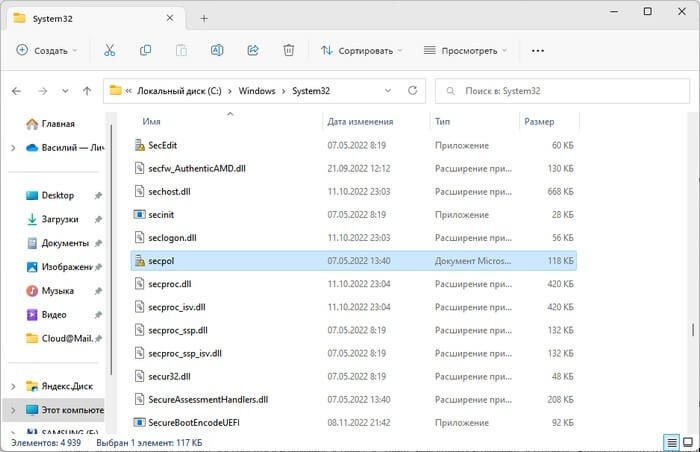Expand the Василий OneDrive tree node
This screenshot has width=700, height=452.
click(x=13, y=148)
